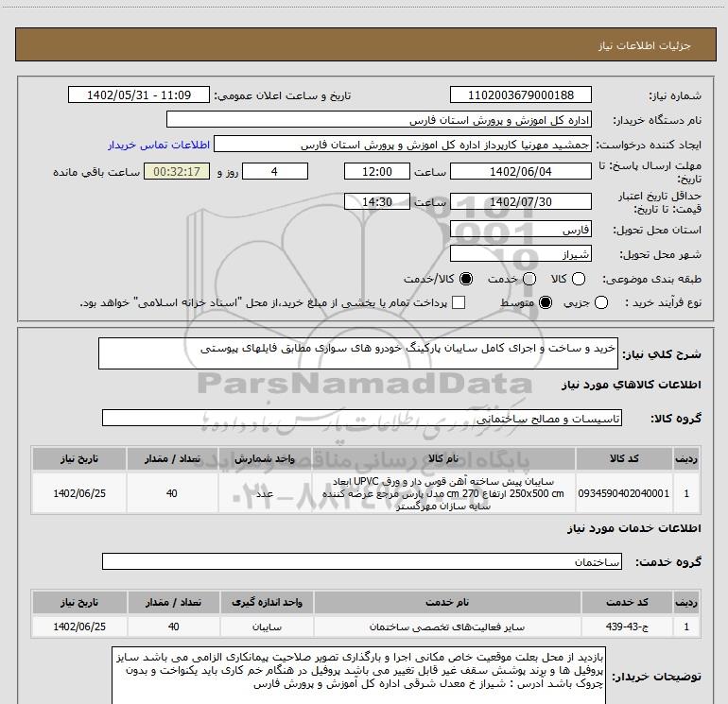
Task: Click the goods name cell سایبان پیش ساخته
Action: point(442,493)
